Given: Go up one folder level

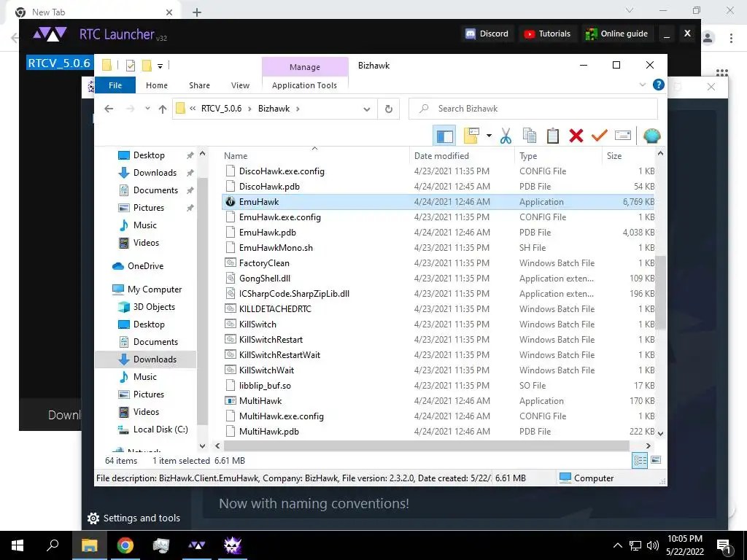Looking at the screenshot, I should point(163,109).
